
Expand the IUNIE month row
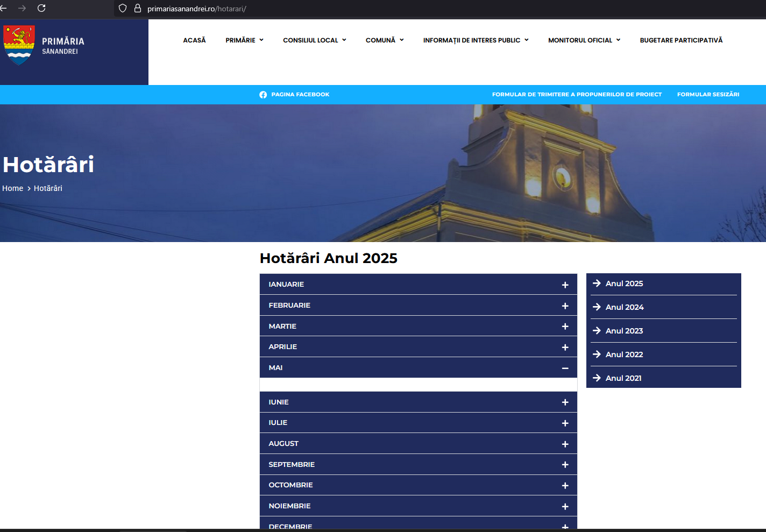pyautogui.click(x=565, y=402)
